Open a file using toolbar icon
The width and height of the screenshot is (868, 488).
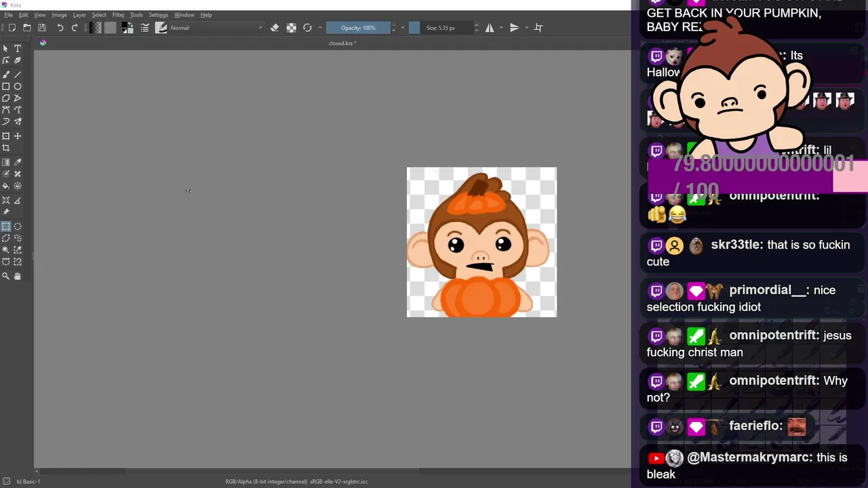click(x=27, y=28)
